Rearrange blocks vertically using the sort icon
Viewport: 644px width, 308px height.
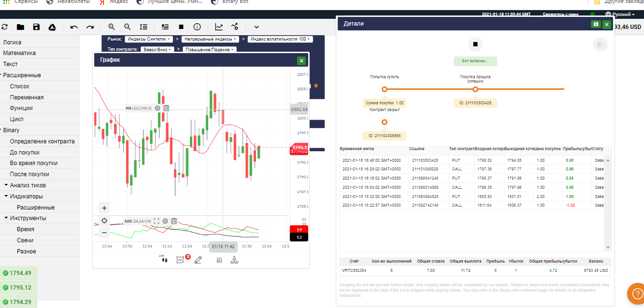(x=143, y=27)
